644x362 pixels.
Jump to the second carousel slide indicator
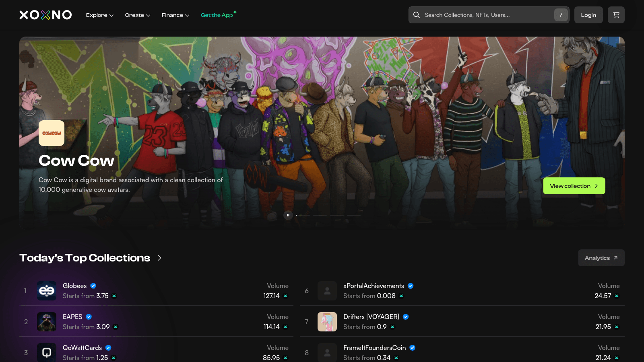320,215
